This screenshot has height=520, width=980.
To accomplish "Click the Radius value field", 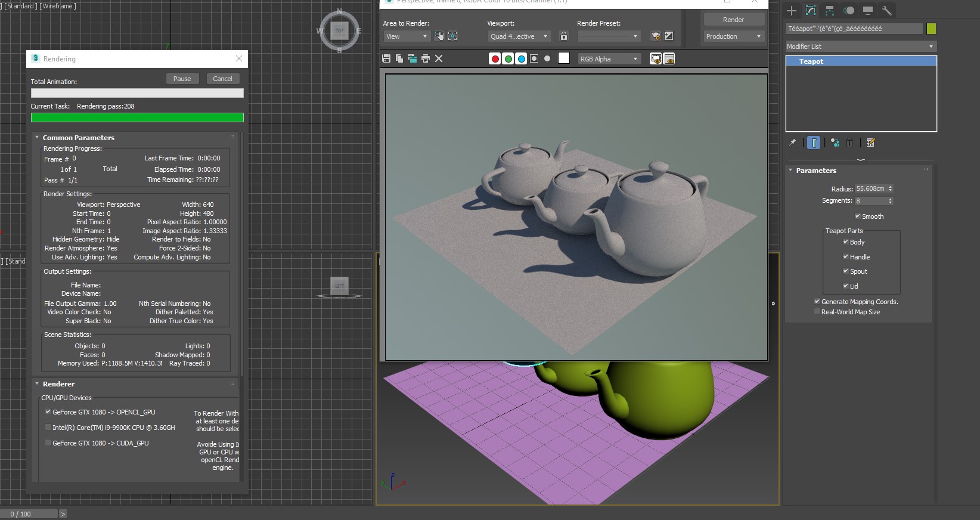I will point(870,188).
